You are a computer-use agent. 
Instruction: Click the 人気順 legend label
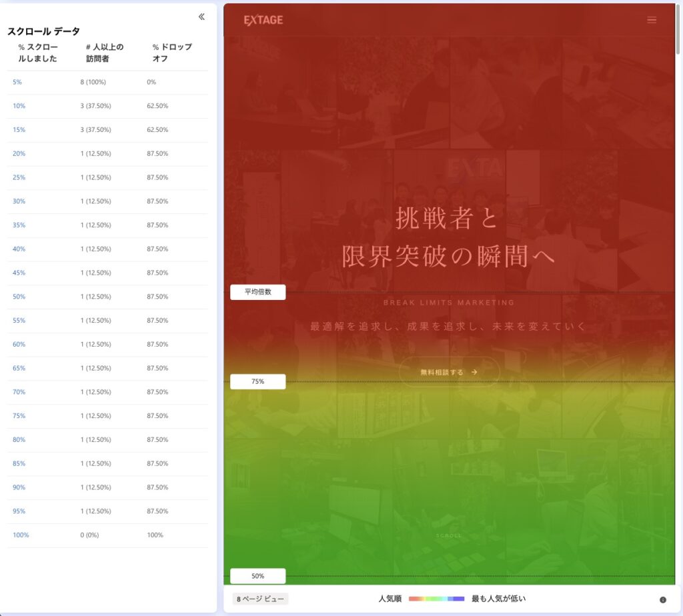point(392,599)
